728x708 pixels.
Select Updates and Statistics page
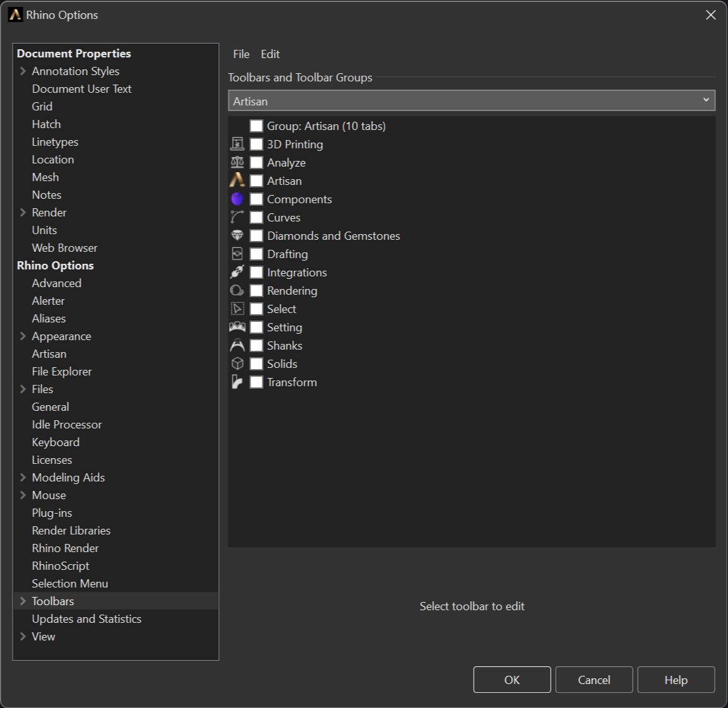(87, 619)
